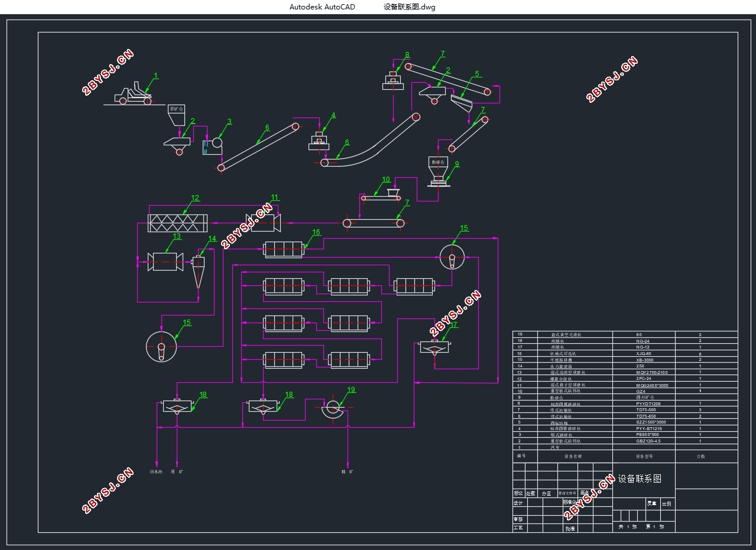Select the green label number 17
Viewport: 756px width, 550px height.
(x=454, y=325)
